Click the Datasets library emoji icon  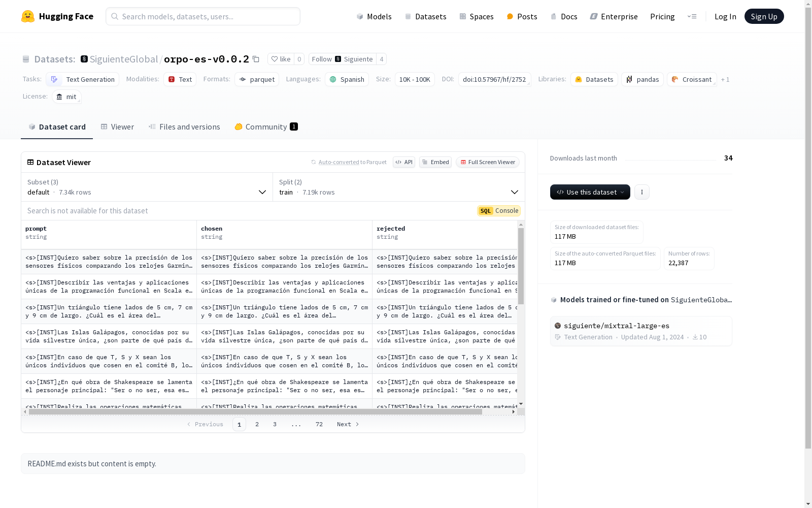click(579, 79)
